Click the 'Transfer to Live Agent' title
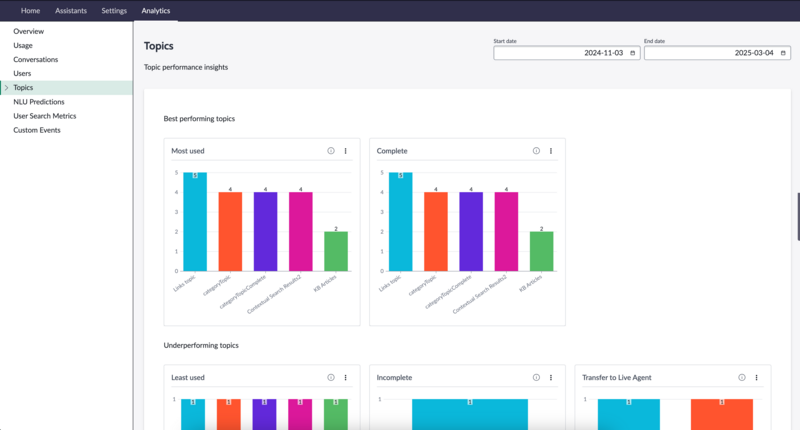800x430 pixels. 617,377
